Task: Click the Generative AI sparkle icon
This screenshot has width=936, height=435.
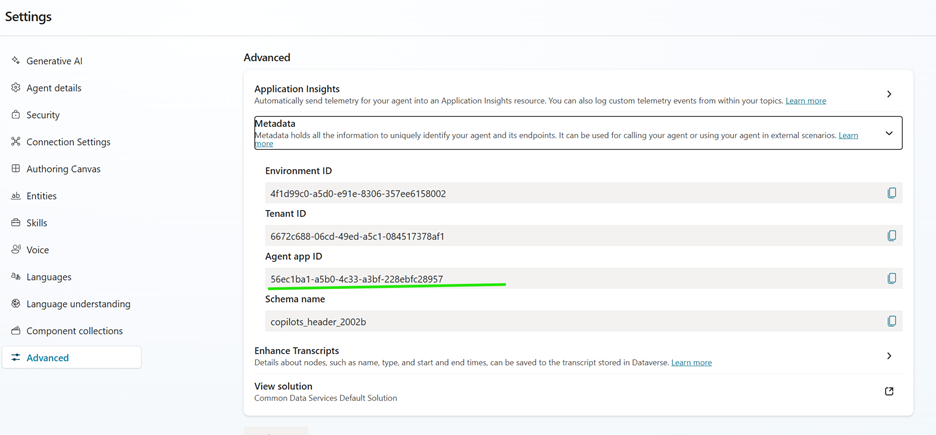Action: pos(16,61)
